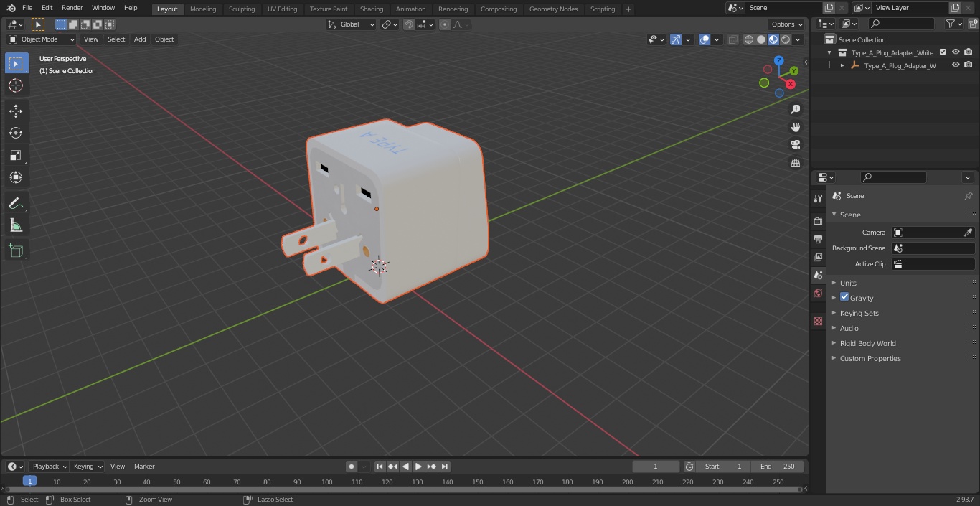
Task: Activate the Transform tool
Action: (x=16, y=177)
